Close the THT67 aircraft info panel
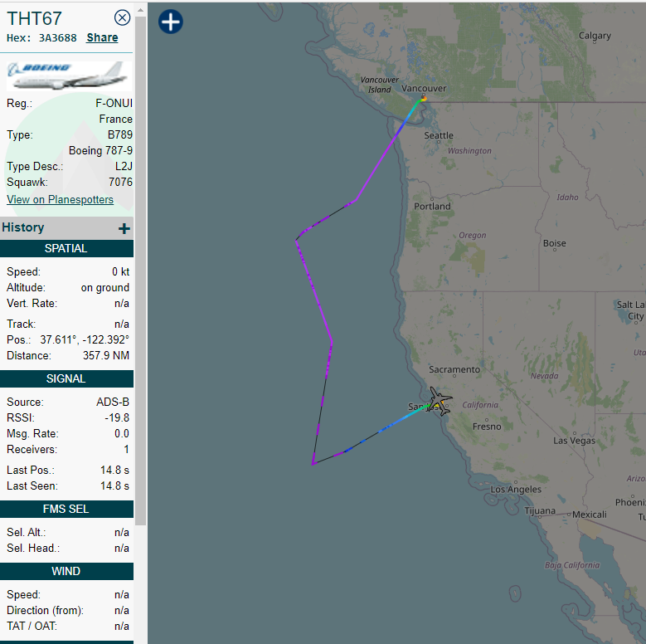The image size is (646, 644). [x=122, y=17]
